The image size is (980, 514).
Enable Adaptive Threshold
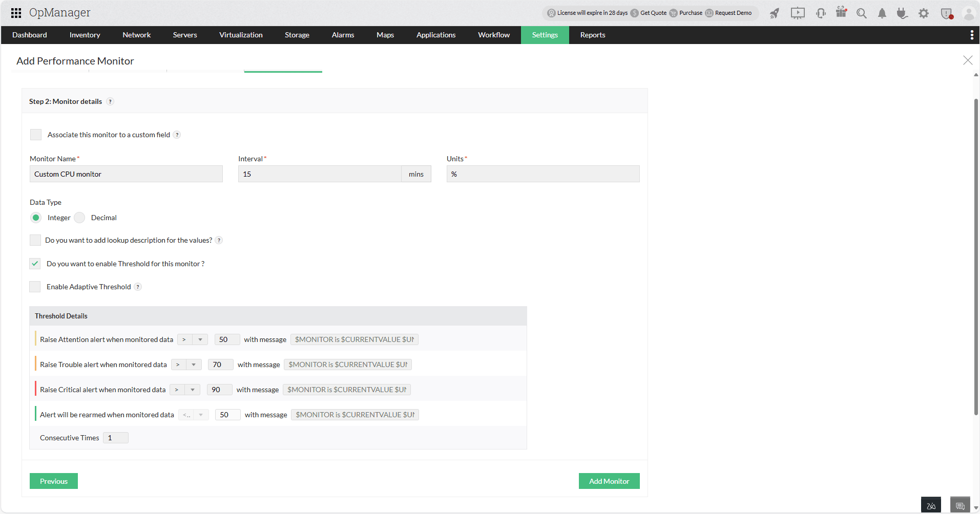click(34, 287)
